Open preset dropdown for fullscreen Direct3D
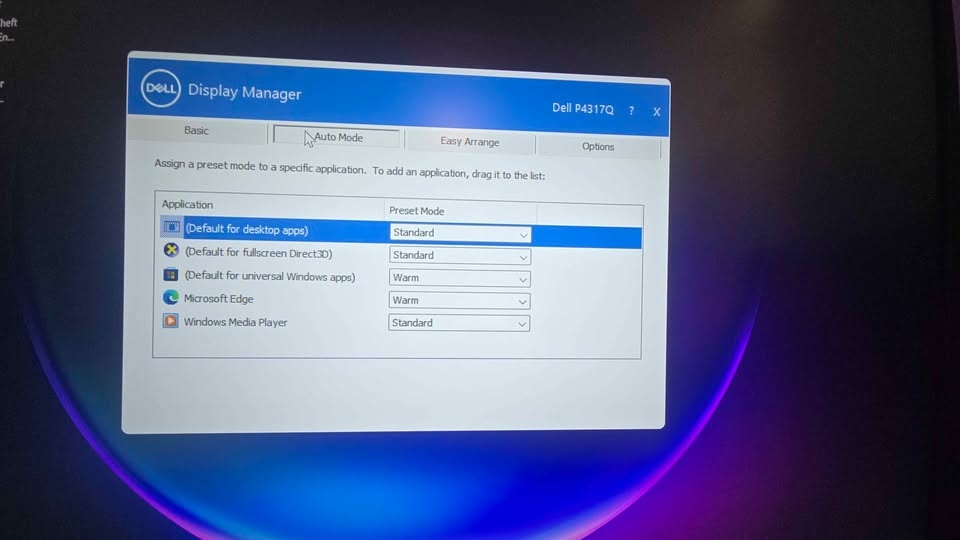 coord(459,255)
